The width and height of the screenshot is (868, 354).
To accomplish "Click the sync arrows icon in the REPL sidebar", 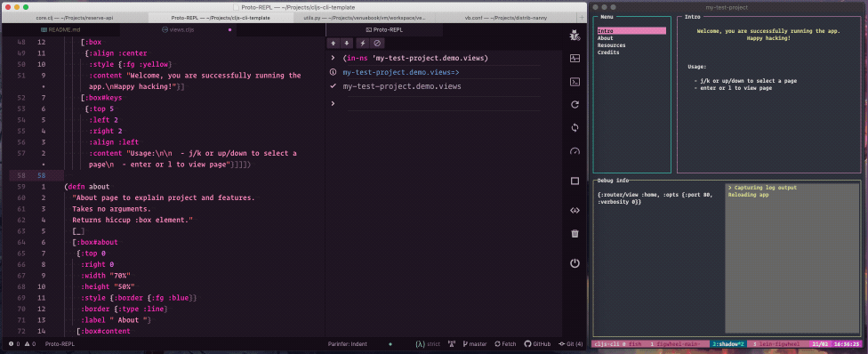I will (x=575, y=127).
